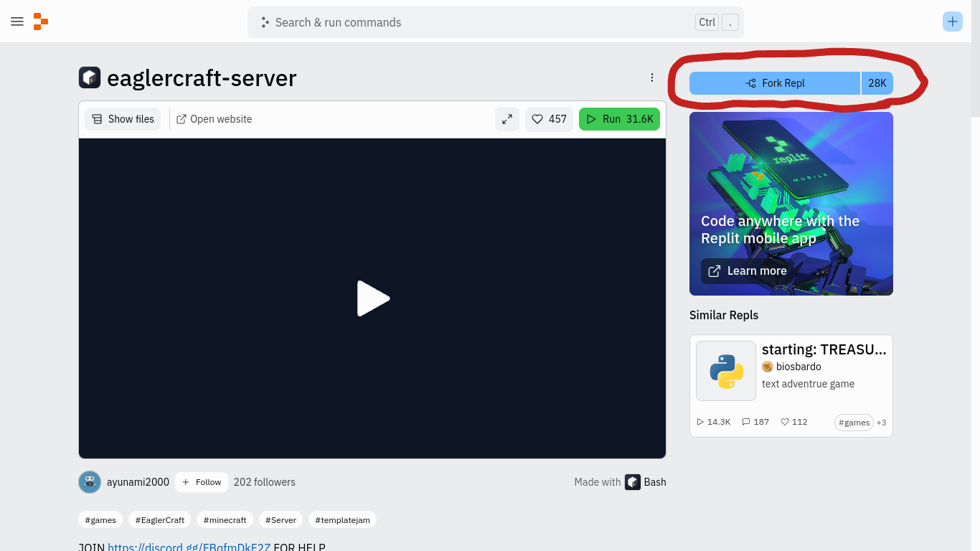Image resolution: width=980 pixels, height=551 pixels.
Task: Click the +3 more tags indicator
Action: point(882,423)
